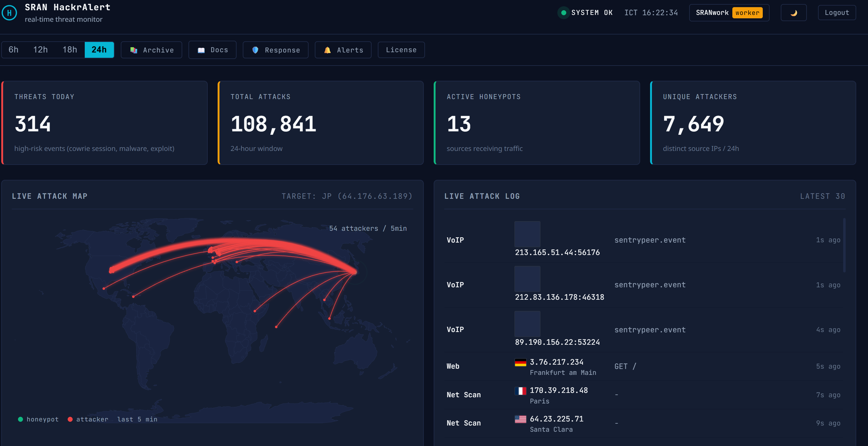Screen dimensions: 868x446
Task: Switch to the 6h time range tab
Action: pyautogui.click(x=13, y=50)
